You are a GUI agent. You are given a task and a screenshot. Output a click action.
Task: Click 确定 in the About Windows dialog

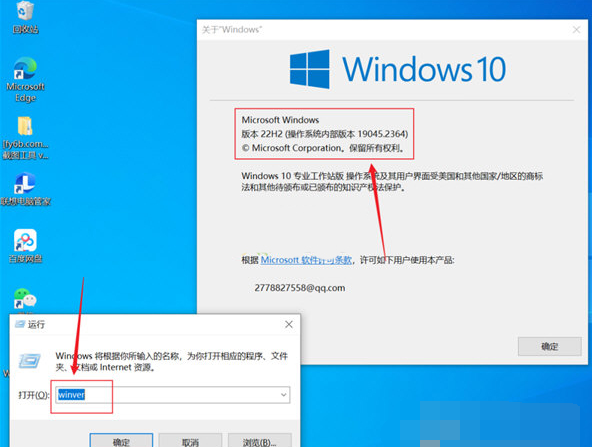[549, 346]
